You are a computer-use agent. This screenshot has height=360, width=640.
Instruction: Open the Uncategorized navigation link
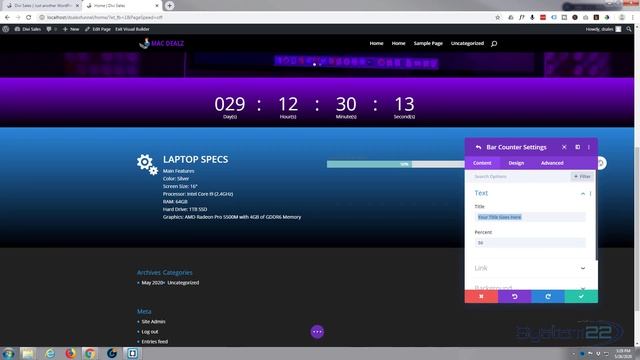pos(467,43)
